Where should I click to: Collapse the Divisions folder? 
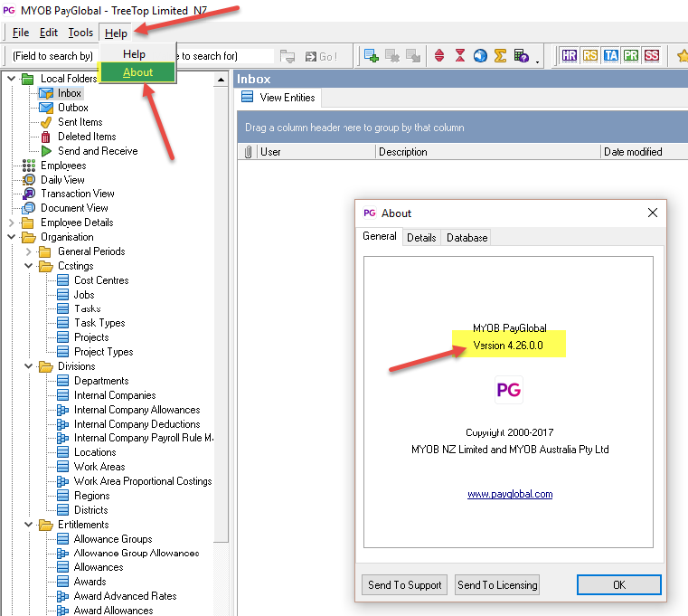(x=28, y=365)
